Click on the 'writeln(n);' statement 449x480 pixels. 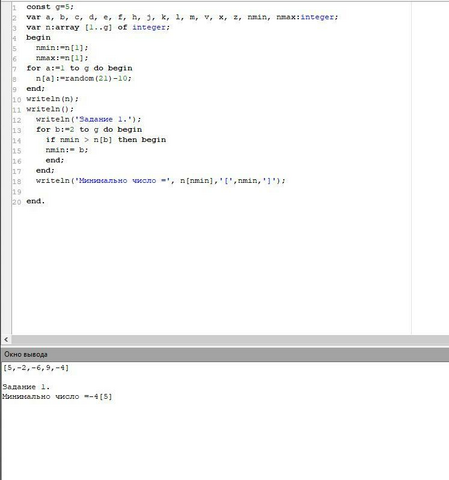point(52,99)
